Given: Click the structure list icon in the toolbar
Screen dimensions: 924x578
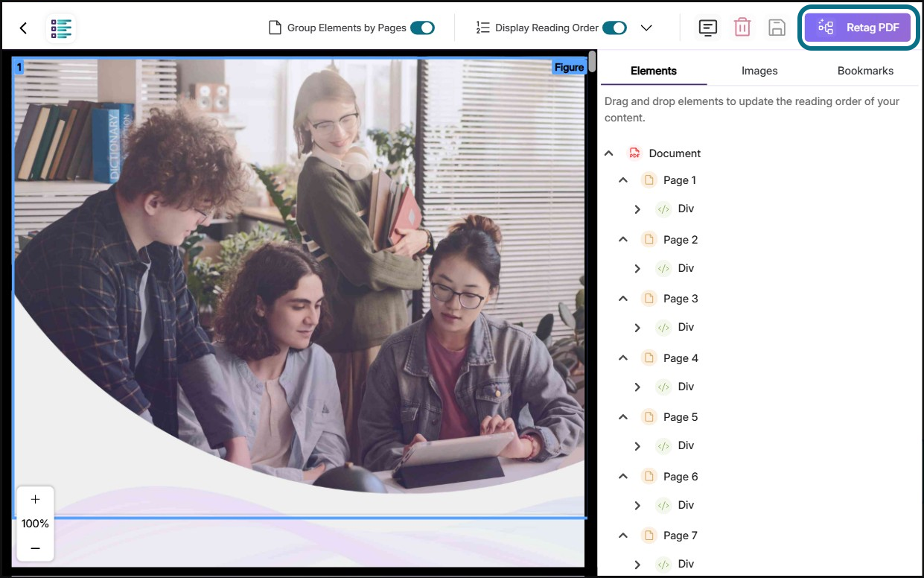Looking at the screenshot, I should (x=62, y=28).
